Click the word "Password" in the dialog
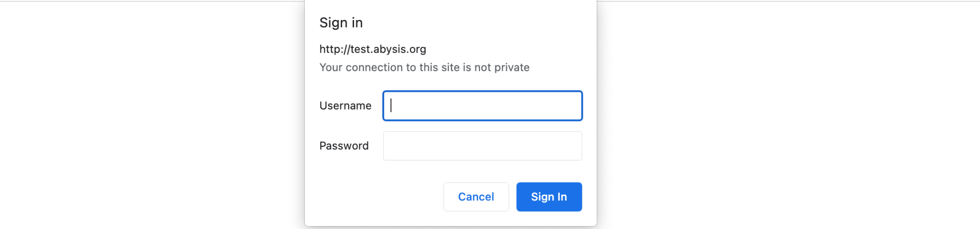The height and width of the screenshot is (229, 980). coord(344,146)
